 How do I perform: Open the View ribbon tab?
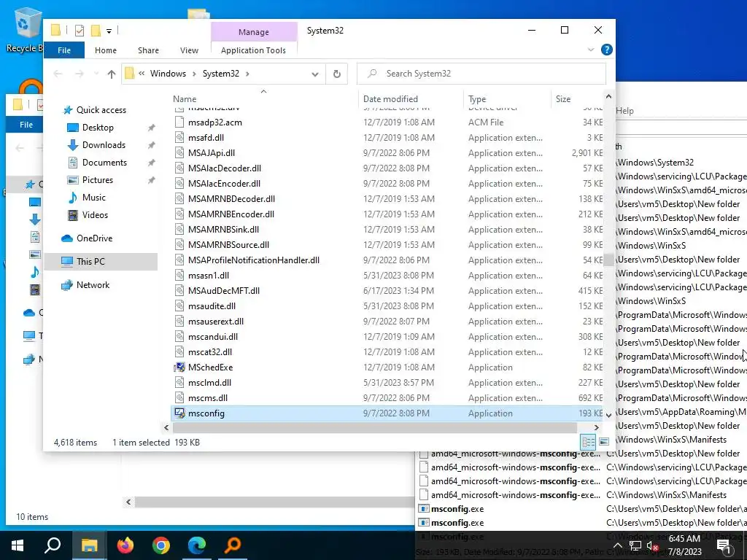point(189,50)
